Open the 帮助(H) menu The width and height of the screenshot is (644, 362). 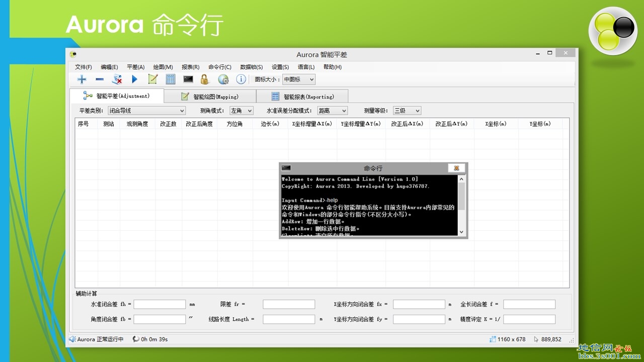click(333, 67)
